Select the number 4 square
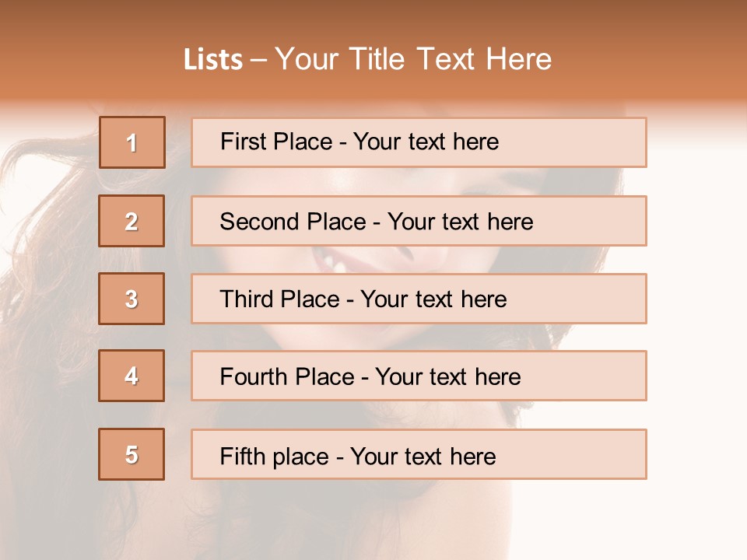 point(132,376)
